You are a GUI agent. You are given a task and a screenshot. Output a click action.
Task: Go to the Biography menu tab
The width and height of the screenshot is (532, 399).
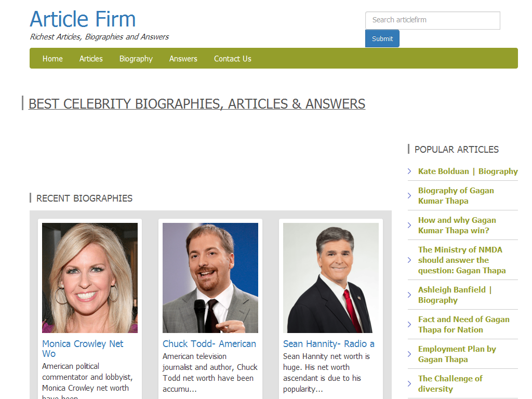point(136,59)
